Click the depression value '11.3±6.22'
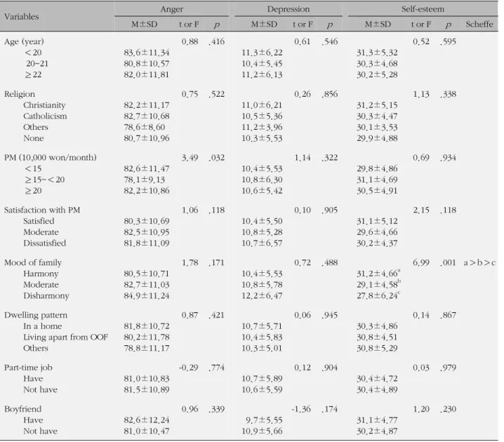Viewport: 504px width, 442px height. tap(262, 53)
